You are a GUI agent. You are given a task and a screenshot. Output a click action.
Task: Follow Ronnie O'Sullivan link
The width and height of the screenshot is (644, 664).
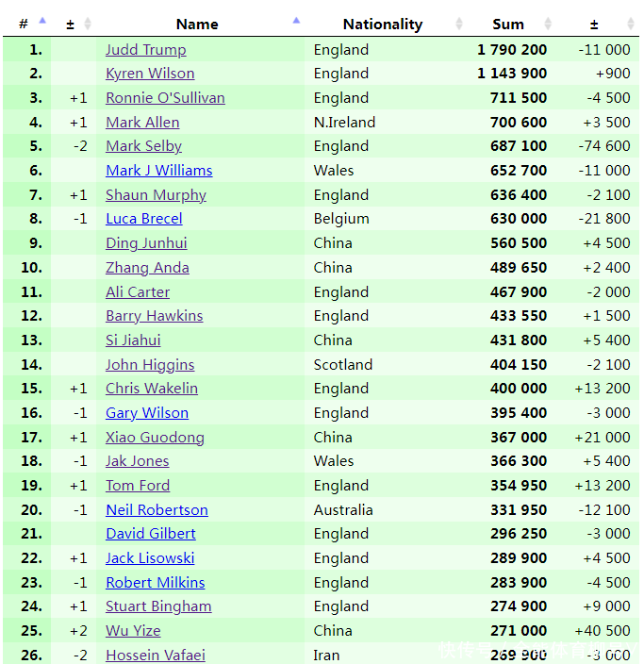tap(165, 98)
